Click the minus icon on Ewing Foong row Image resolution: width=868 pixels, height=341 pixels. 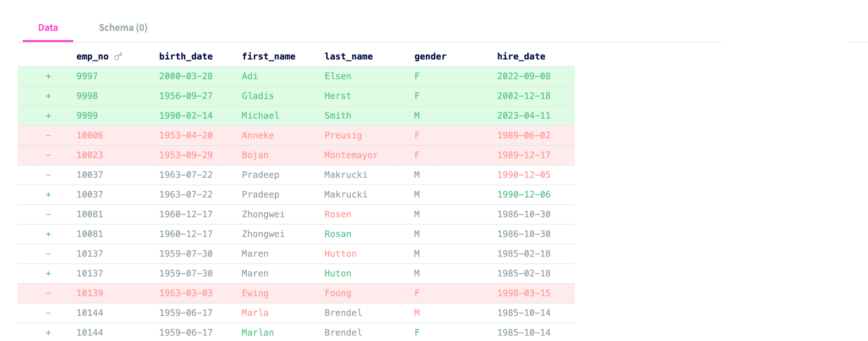[x=49, y=293]
